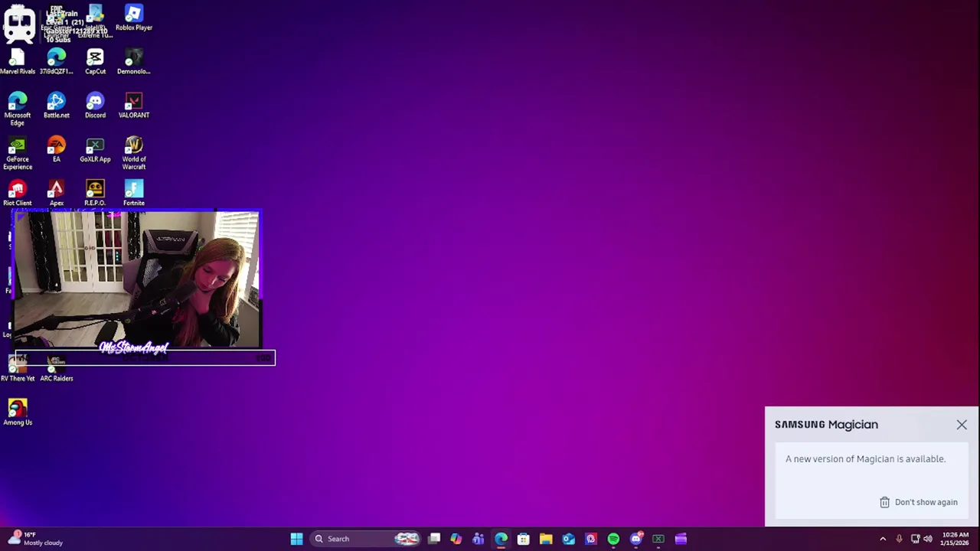Open the Among Us desktop shortcut
This screenshot has width=980, height=551.
click(18, 412)
